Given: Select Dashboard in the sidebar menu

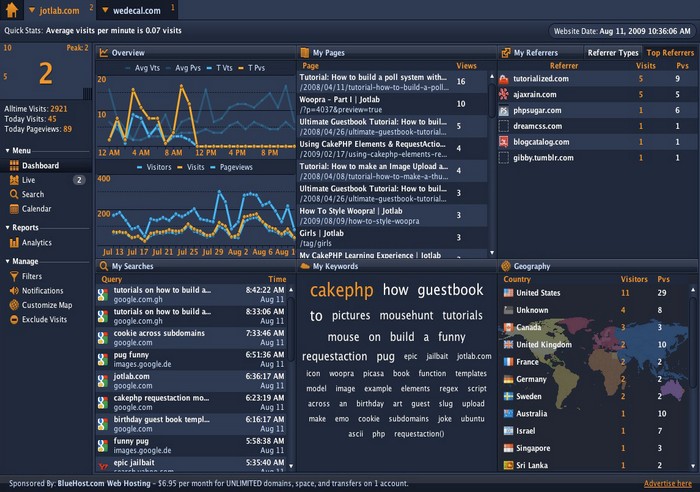Looking at the screenshot, I should [x=46, y=166].
